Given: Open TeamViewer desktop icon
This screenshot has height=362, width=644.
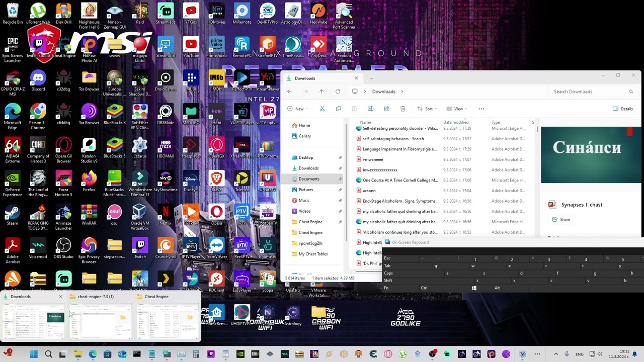Looking at the screenshot, I should pyautogui.click(x=216, y=248).
